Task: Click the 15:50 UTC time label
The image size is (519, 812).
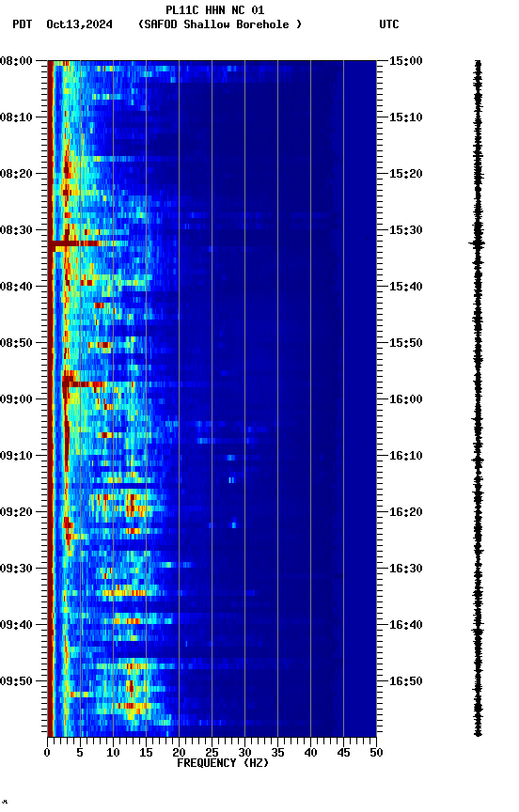Action: pyautogui.click(x=406, y=343)
